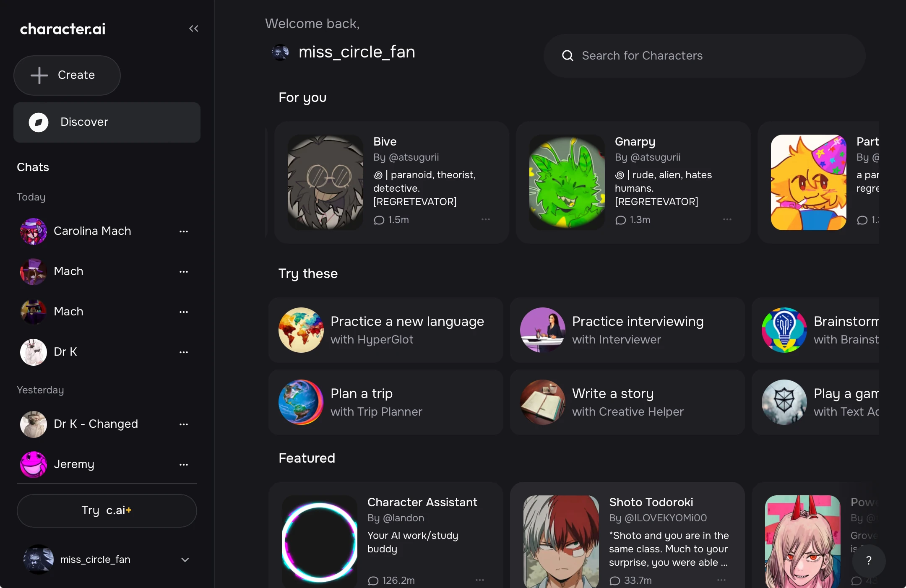Screen dimensions: 906x588
Task: Select Practice a new language with HyperGlot
Action: [386, 330]
